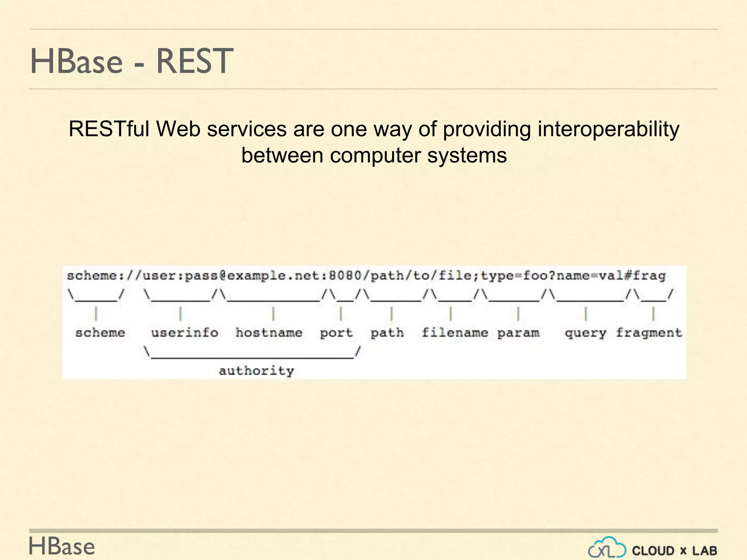The width and height of the screenshot is (747, 560).
Task: Click the CloudxLab cloud logo icon
Action: [x=607, y=548]
